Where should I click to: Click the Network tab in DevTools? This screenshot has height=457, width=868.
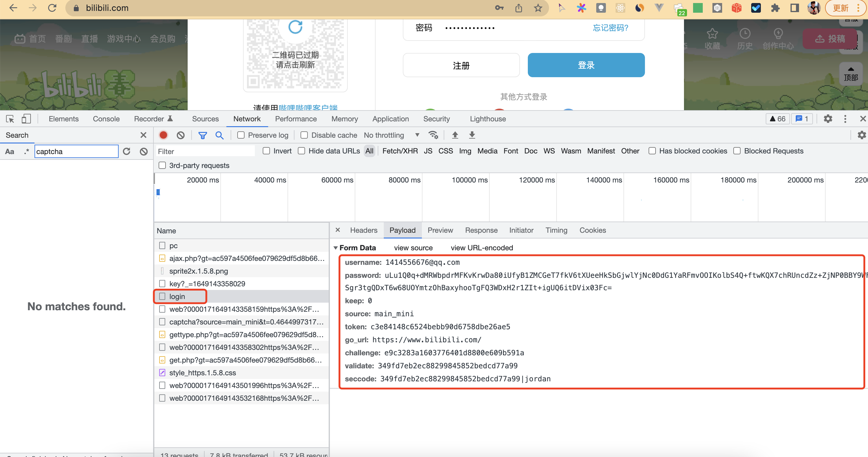247,119
